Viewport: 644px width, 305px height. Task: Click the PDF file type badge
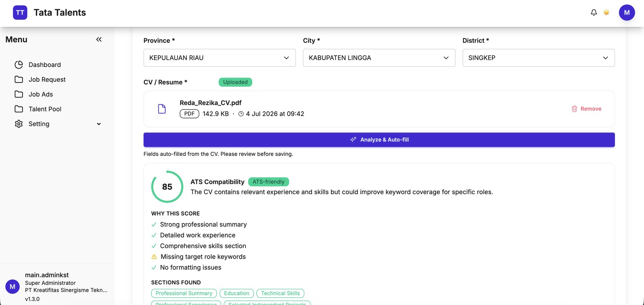(189, 114)
